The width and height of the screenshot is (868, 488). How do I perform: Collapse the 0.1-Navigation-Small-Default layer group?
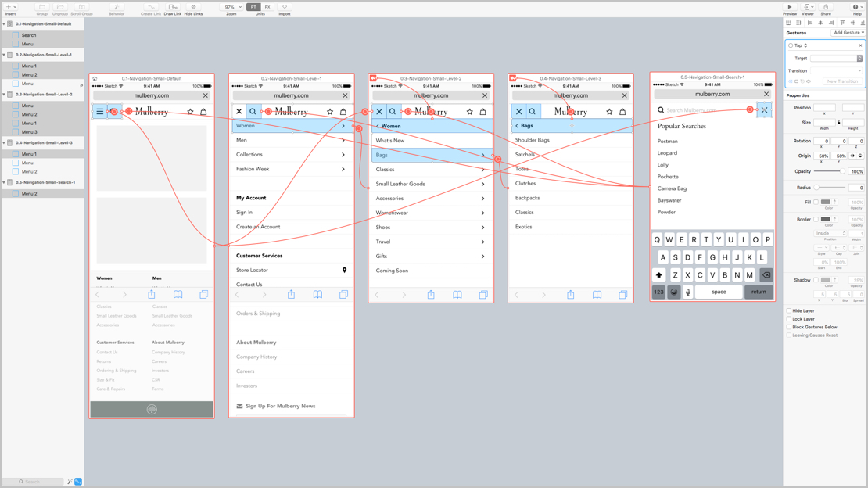point(5,23)
